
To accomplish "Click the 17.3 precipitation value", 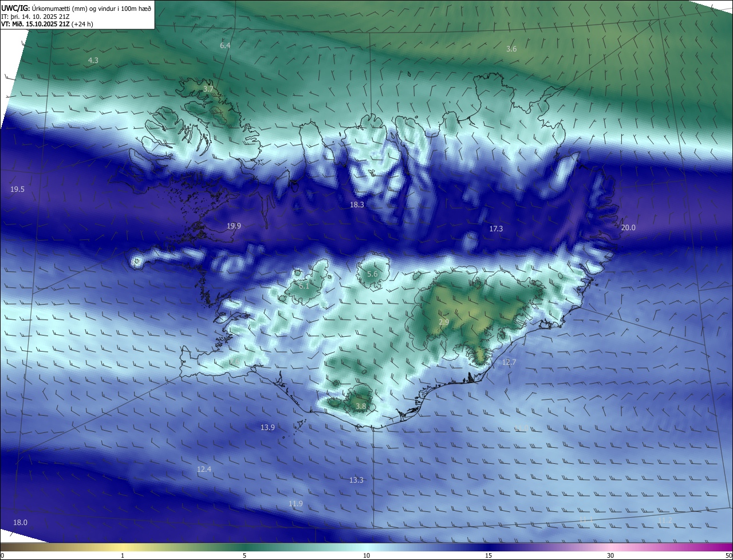I will tap(496, 228).
